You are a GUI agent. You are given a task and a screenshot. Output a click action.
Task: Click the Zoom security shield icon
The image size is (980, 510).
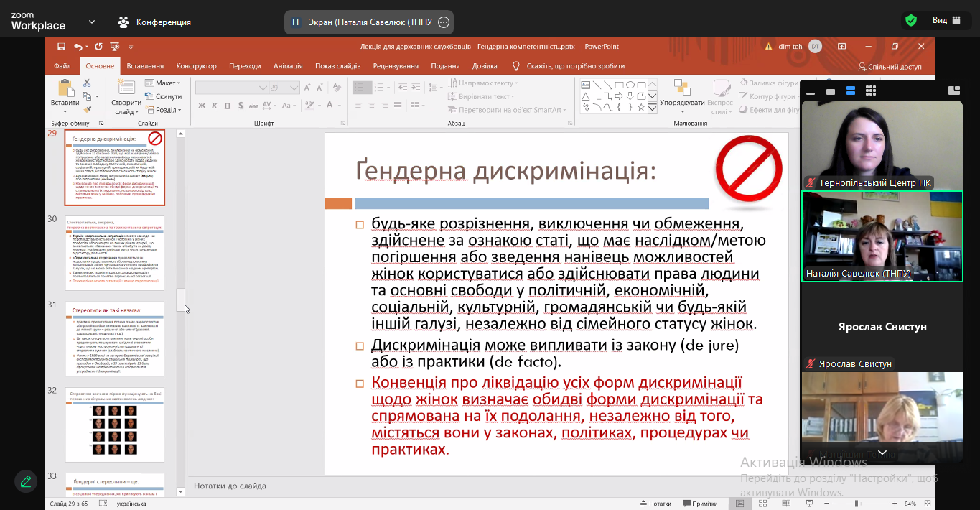point(910,21)
